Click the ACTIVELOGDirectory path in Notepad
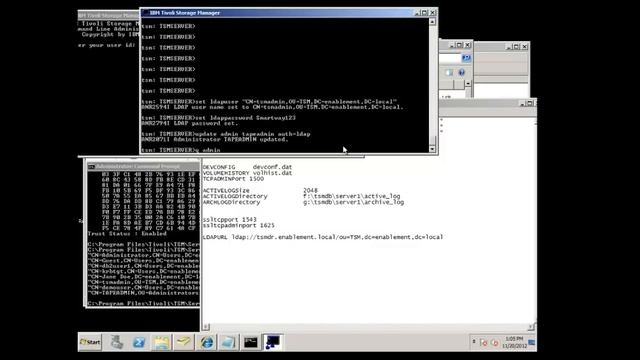The image size is (640, 360). click(x=351, y=196)
